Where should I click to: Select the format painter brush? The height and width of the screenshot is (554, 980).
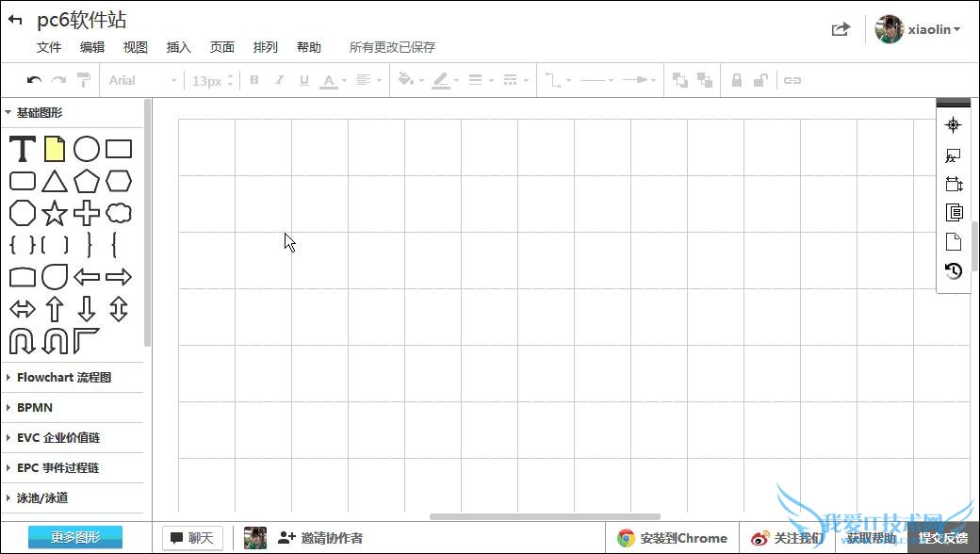(x=83, y=80)
